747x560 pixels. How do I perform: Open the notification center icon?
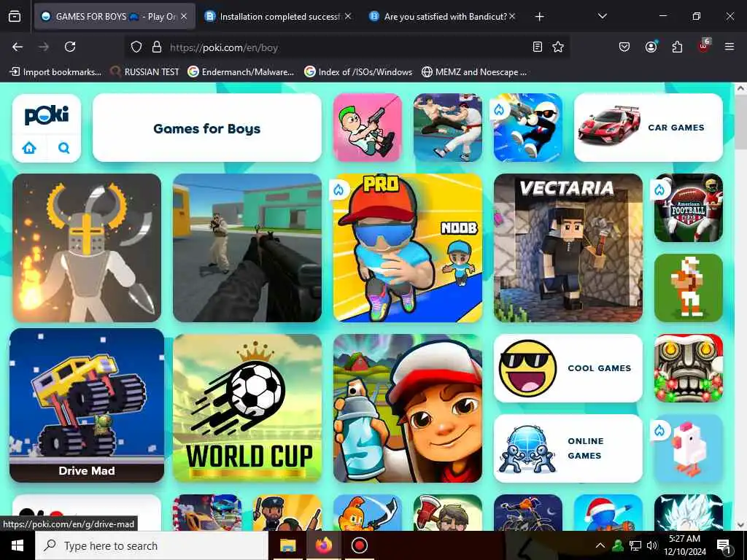point(724,547)
